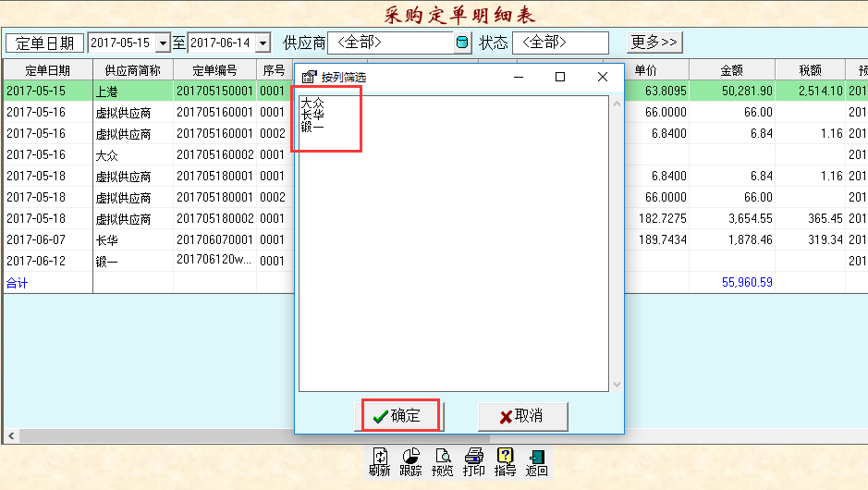
Task: Click the 税额 column header
Action: 811,70
